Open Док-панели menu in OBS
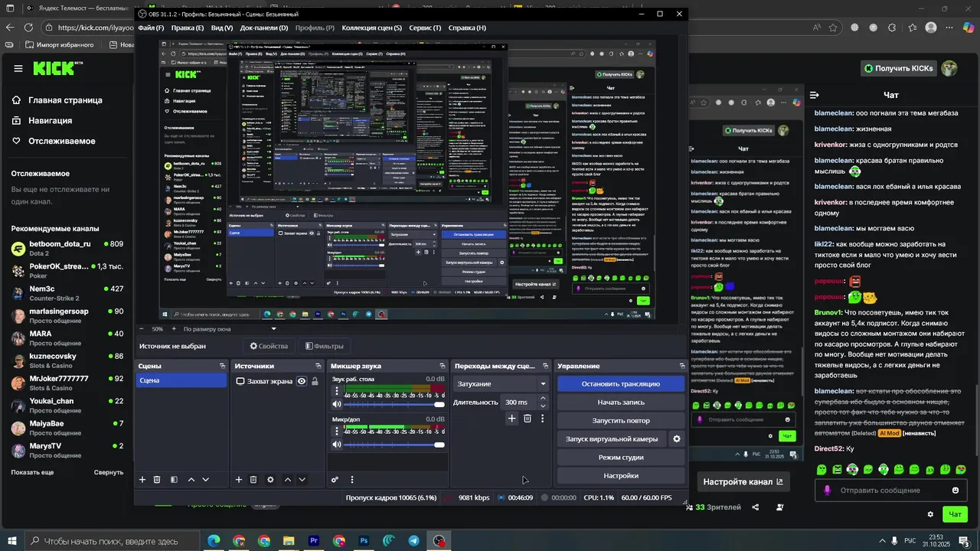Image resolution: width=980 pixels, height=551 pixels. [x=264, y=28]
